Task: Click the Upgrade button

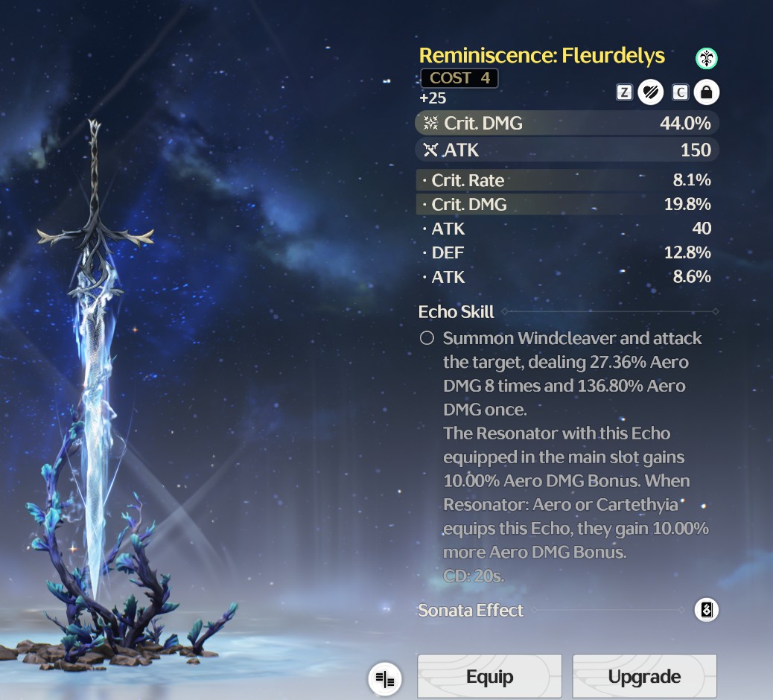Action: [x=644, y=676]
